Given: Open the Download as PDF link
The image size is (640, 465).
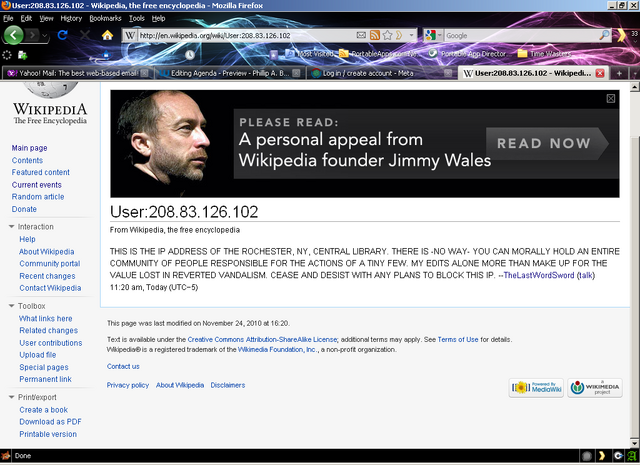Looking at the screenshot, I should (50, 422).
